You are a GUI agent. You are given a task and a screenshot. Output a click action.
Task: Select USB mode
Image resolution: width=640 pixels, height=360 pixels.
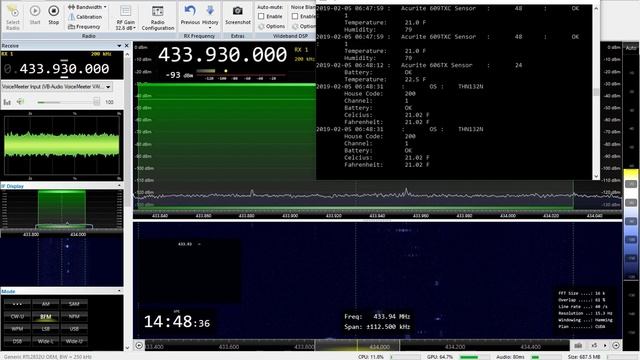(x=74, y=329)
